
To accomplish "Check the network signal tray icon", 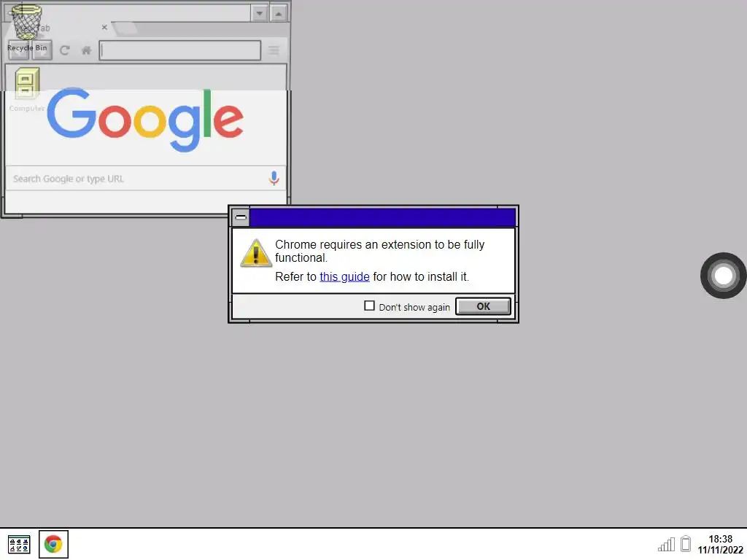I will [x=667, y=544].
